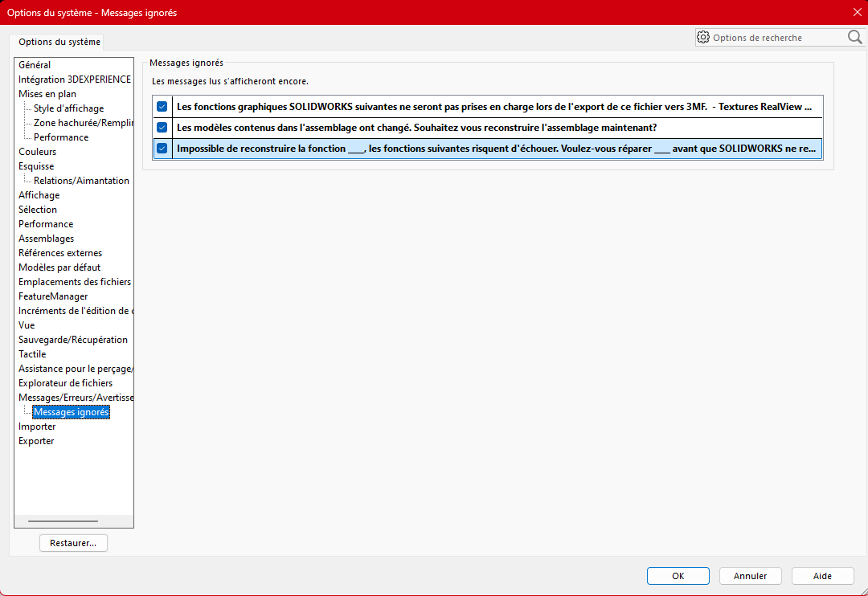Open Références externes settings

pos(60,253)
